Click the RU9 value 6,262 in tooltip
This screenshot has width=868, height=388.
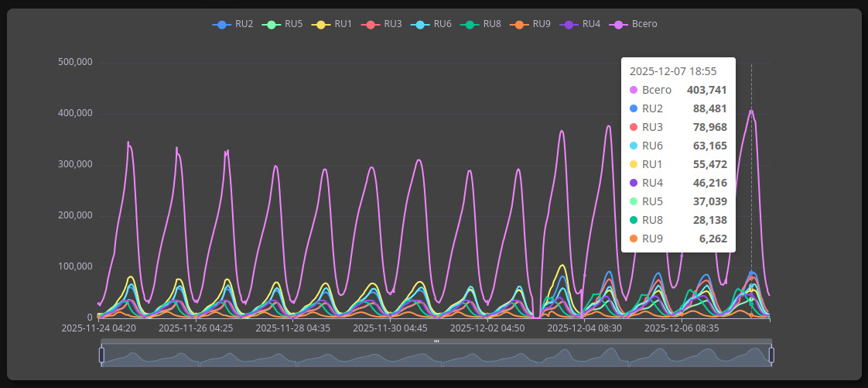713,239
